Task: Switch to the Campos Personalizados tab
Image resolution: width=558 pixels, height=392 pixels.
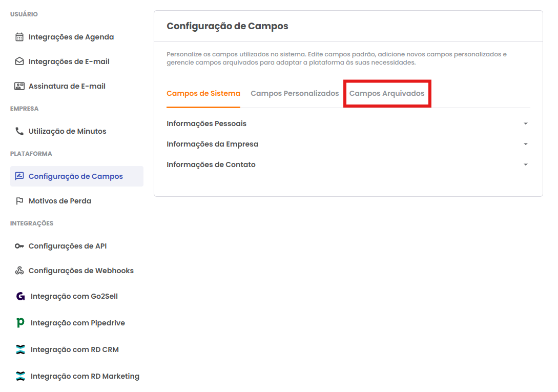Action: [295, 93]
